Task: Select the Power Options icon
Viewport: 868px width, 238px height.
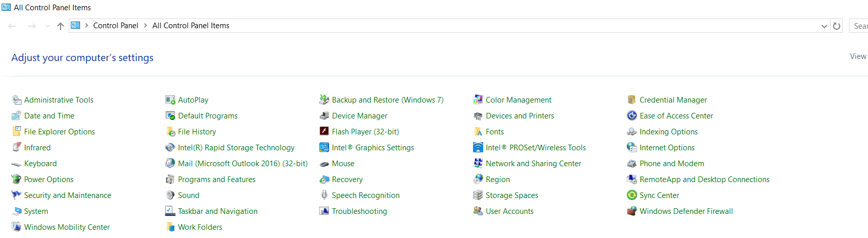Action: [x=16, y=180]
